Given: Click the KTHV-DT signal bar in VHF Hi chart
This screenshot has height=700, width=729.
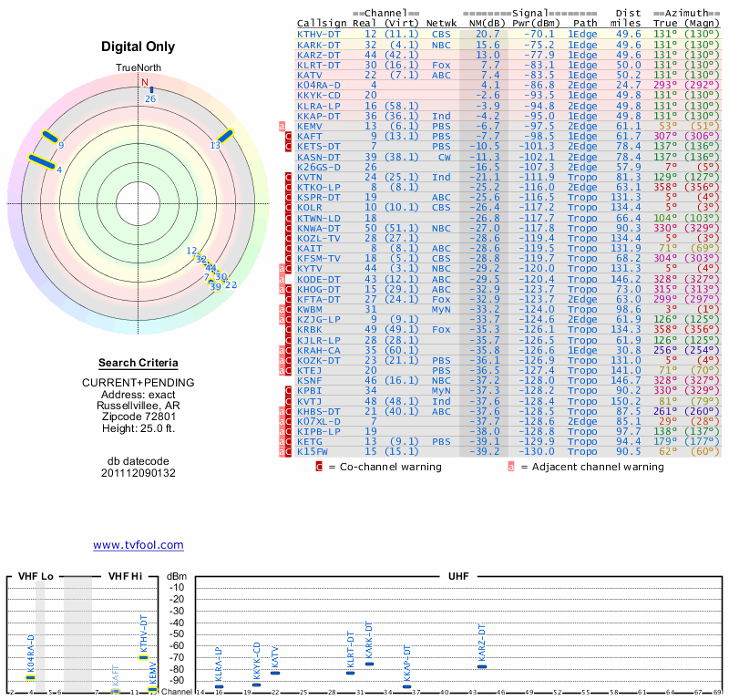Looking at the screenshot, I should click(143, 657).
